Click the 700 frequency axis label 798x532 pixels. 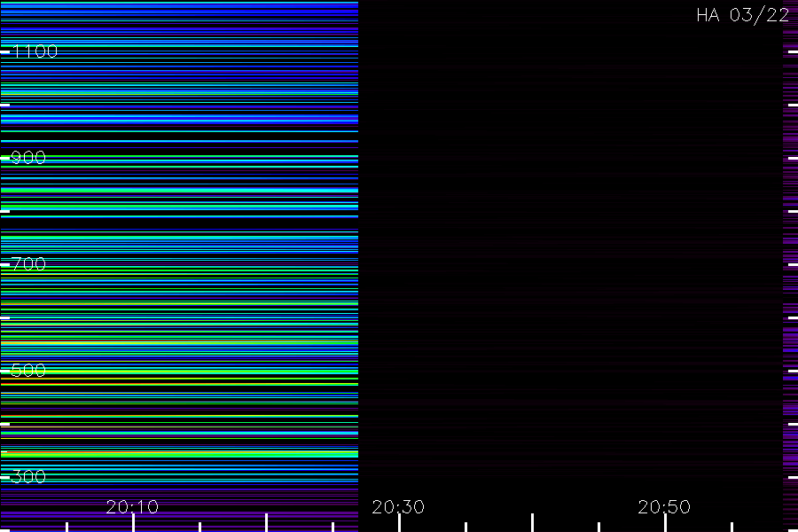[x=28, y=264]
